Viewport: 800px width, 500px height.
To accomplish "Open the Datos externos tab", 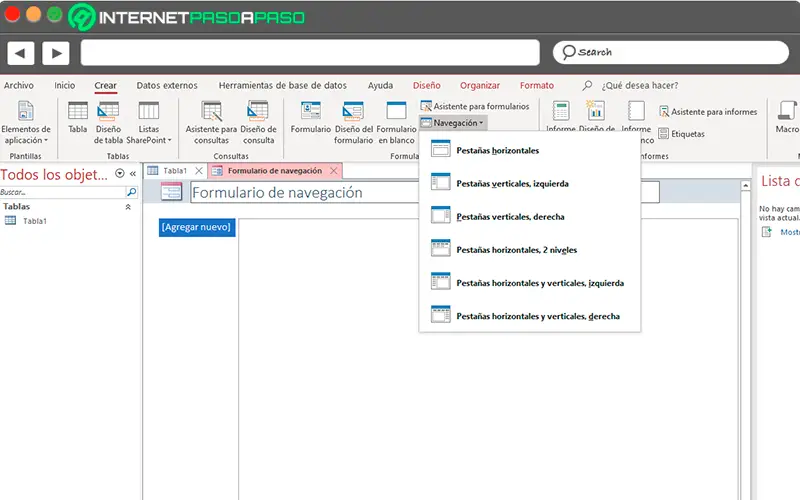I will coord(167,85).
